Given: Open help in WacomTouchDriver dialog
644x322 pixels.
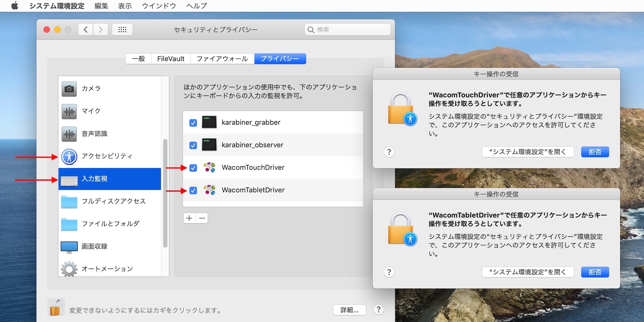Looking at the screenshot, I should tap(389, 152).
